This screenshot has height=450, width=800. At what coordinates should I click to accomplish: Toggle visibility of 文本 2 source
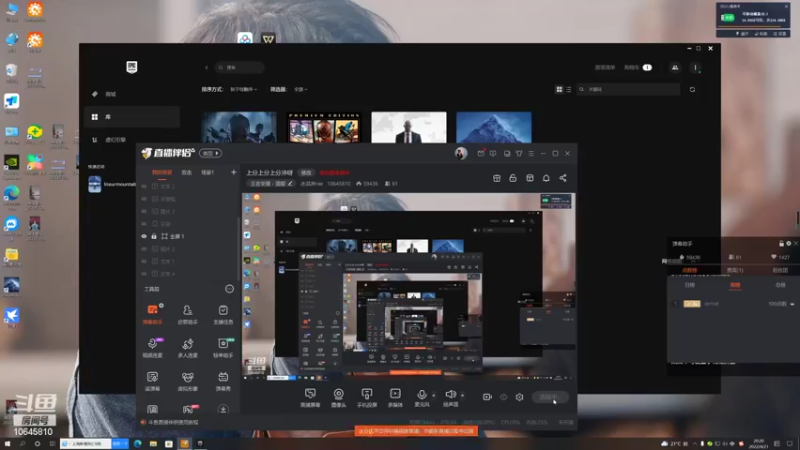click(x=144, y=187)
